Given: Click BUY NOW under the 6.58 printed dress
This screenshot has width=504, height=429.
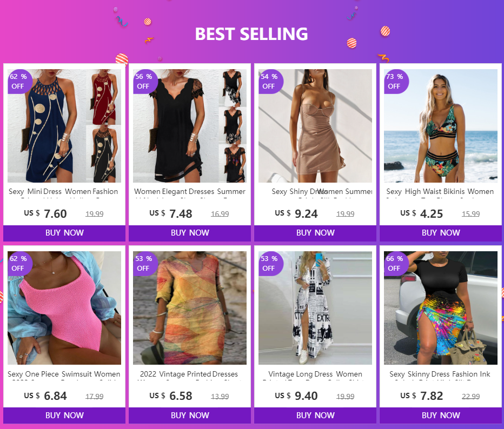Looking at the screenshot, I should [x=190, y=415].
